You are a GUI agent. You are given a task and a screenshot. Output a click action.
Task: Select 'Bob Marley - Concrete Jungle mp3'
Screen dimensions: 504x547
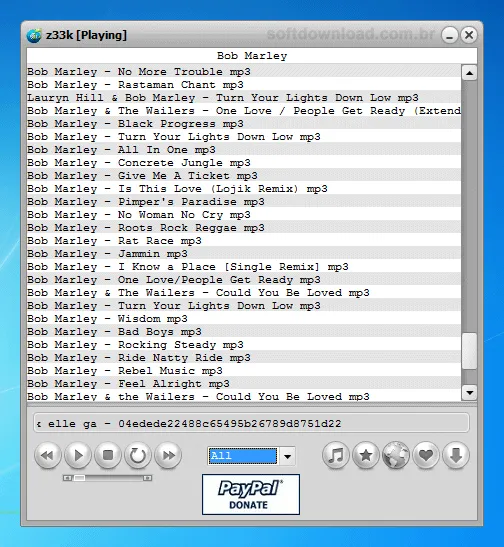point(244,163)
